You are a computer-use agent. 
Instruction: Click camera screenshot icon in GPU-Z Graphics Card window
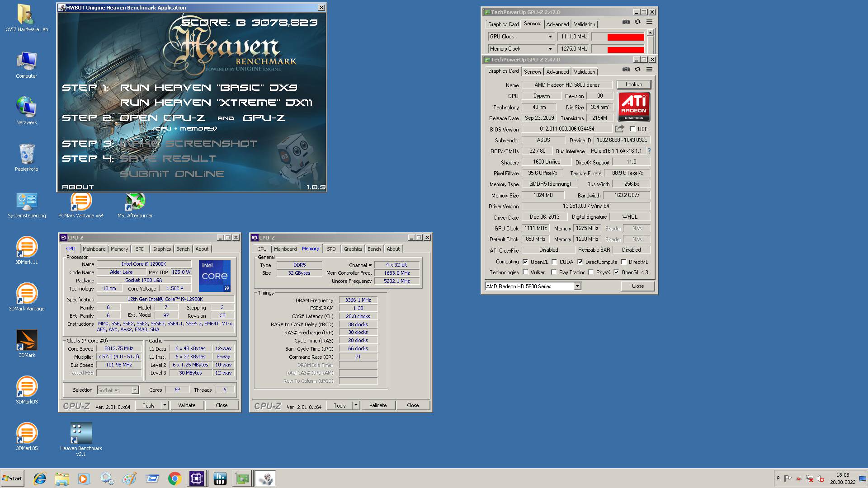[x=626, y=69]
